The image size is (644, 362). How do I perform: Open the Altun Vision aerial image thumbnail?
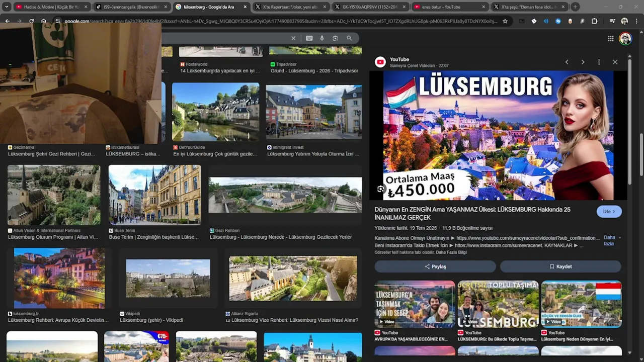[x=54, y=195]
